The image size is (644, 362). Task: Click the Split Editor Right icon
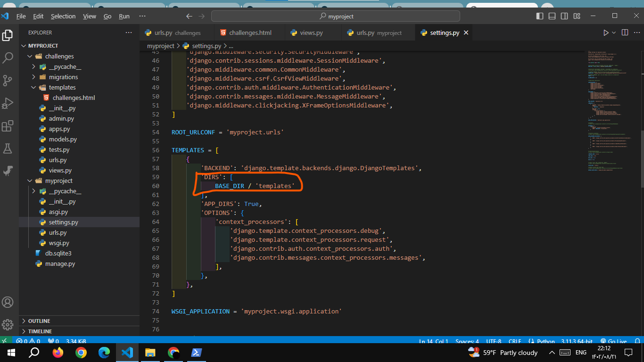(625, 33)
